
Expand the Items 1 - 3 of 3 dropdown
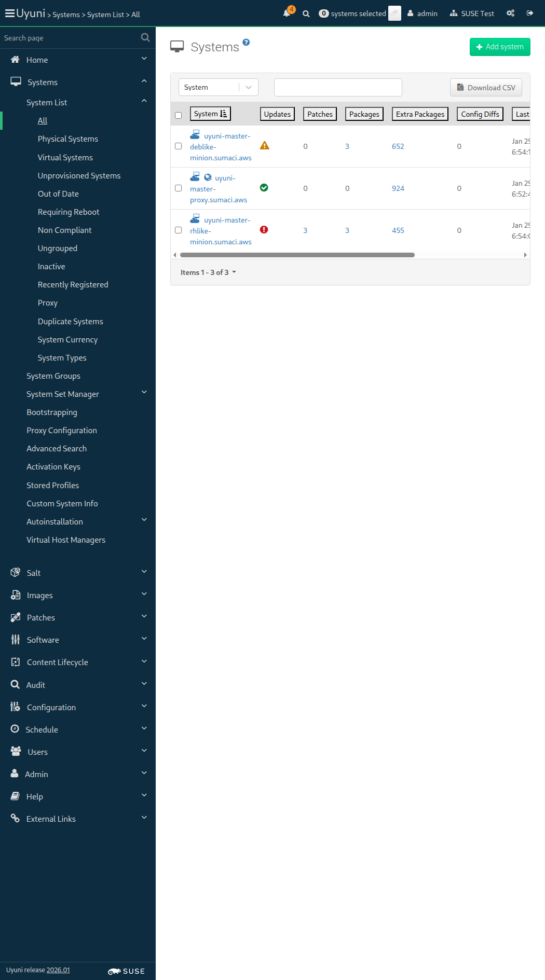pos(208,272)
